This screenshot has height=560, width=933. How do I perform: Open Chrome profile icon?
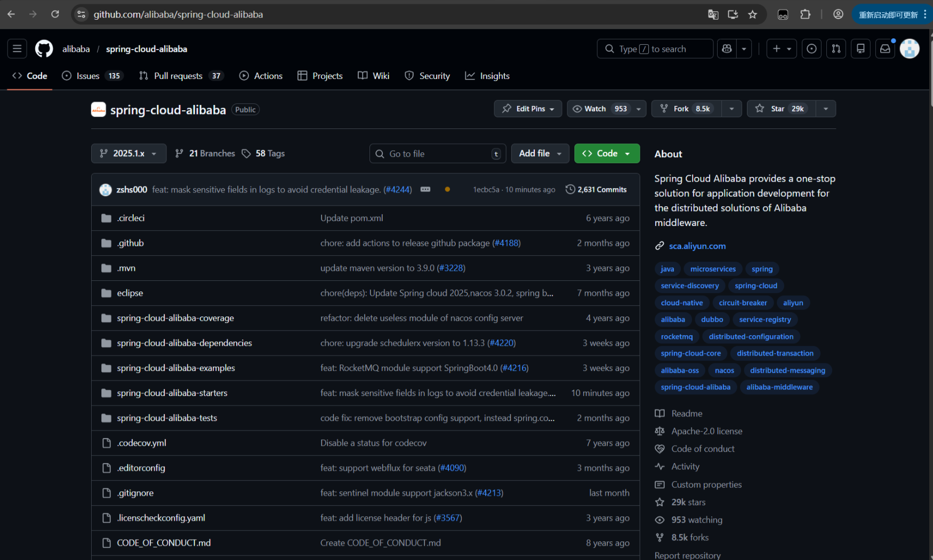pyautogui.click(x=838, y=14)
